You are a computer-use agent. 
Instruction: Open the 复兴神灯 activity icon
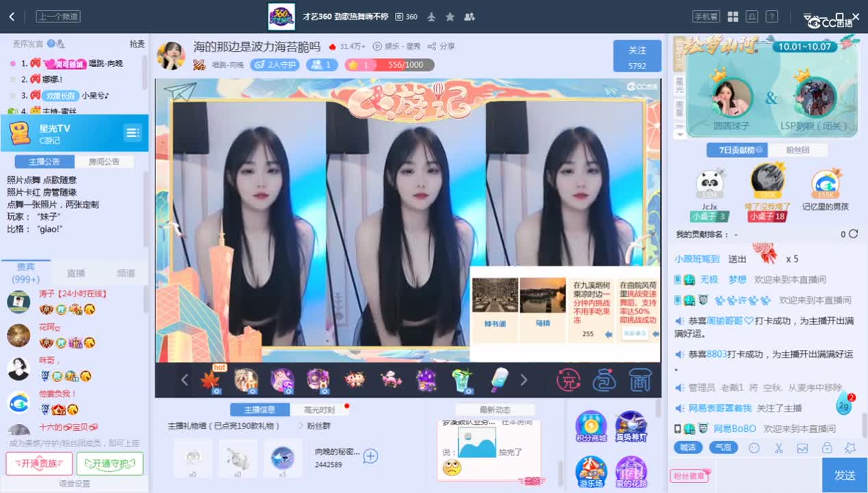(630, 427)
